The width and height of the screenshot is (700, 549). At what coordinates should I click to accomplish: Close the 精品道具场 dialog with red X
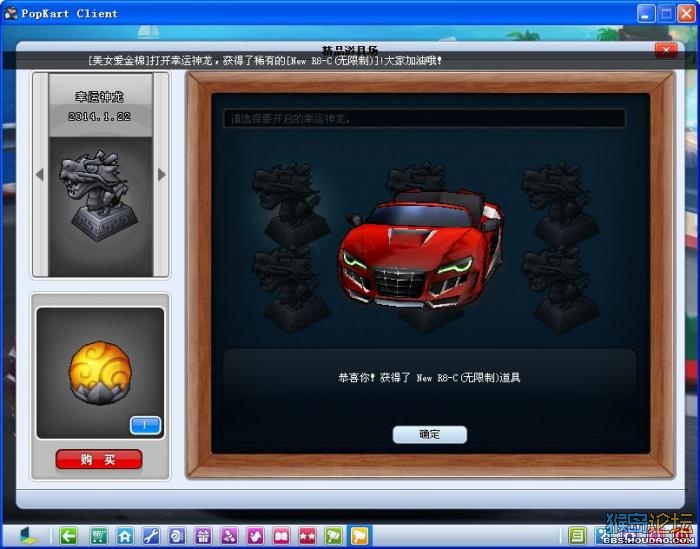click(666, 50)
